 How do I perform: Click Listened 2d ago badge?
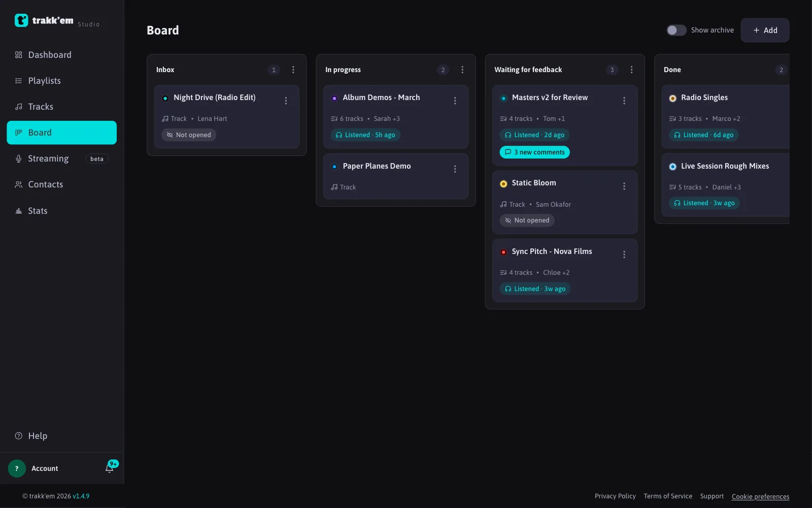[x=534, y=135]
